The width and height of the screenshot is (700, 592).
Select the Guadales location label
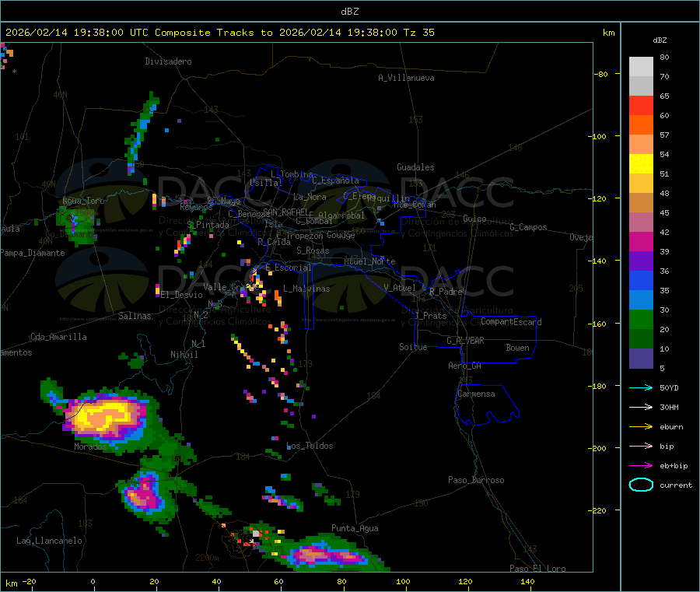(x=415, y=167)
